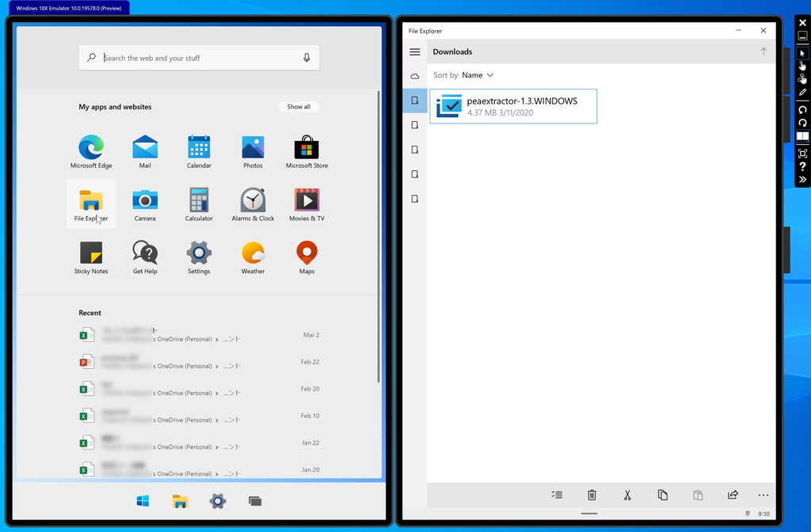Screen dimensions: 811x532
Task: Open the Calendar app
Action: point(199,151)
